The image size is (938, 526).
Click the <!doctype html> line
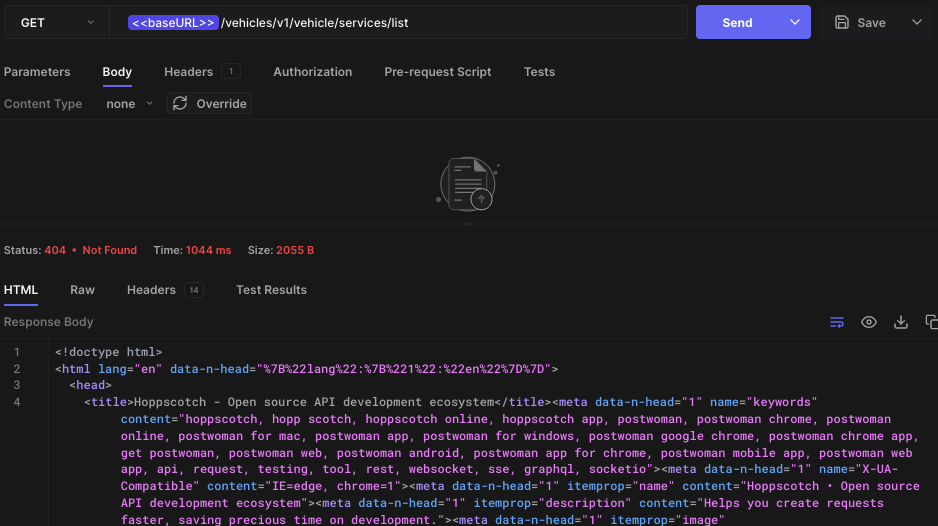108,352
